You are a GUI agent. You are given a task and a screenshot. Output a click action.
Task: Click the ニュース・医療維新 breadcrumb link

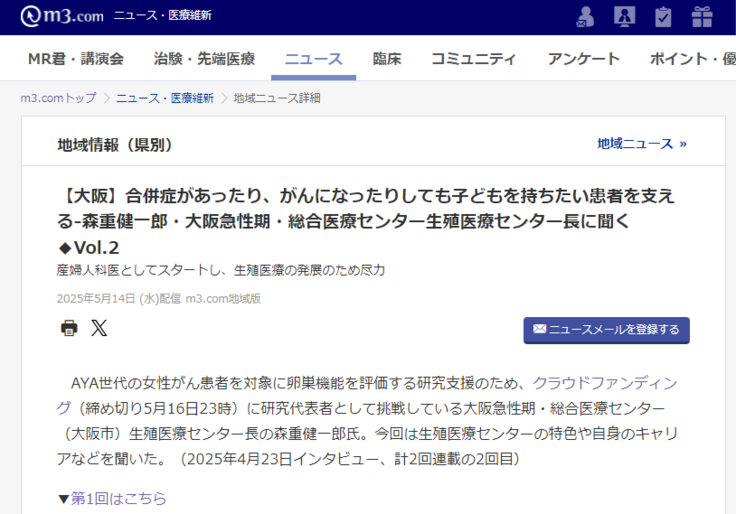[164, 98]
